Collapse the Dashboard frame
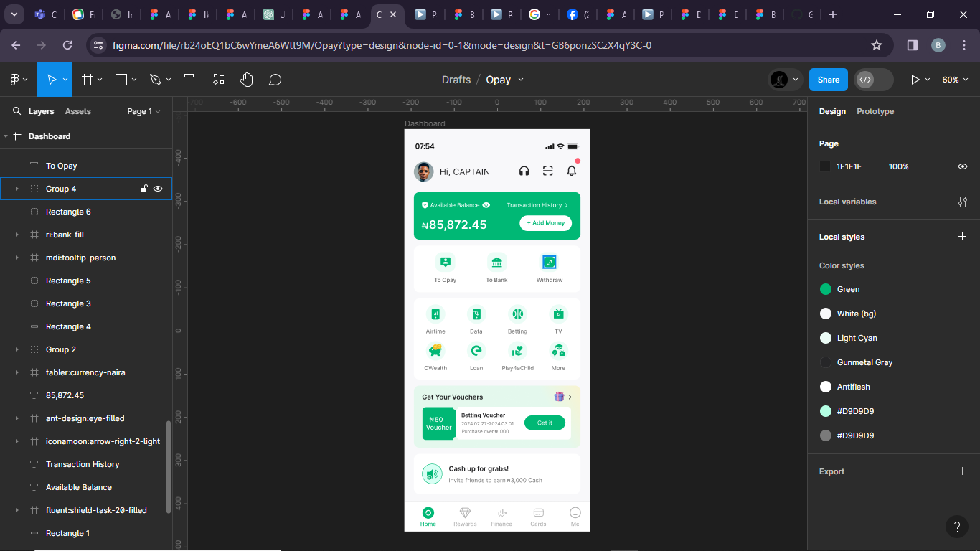This screenshot has height=551, width=980. coord(6,136)
